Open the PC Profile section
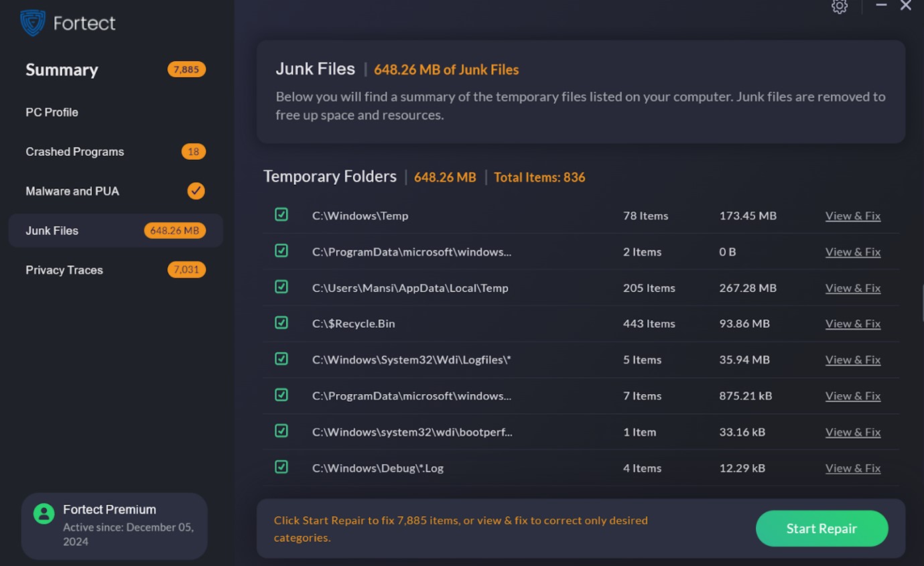The height and width of the screenshot is (566, 924). (x=52, y=112)
